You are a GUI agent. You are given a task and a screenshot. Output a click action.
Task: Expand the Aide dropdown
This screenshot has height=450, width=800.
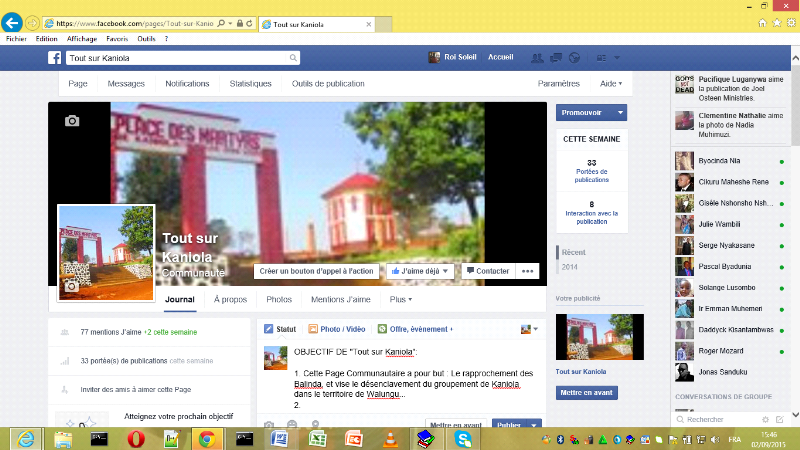coord(611,84)
